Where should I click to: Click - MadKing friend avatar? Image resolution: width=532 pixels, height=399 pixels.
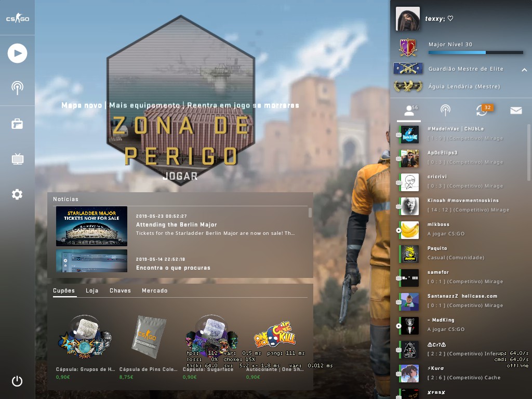(x=409, y=326)
